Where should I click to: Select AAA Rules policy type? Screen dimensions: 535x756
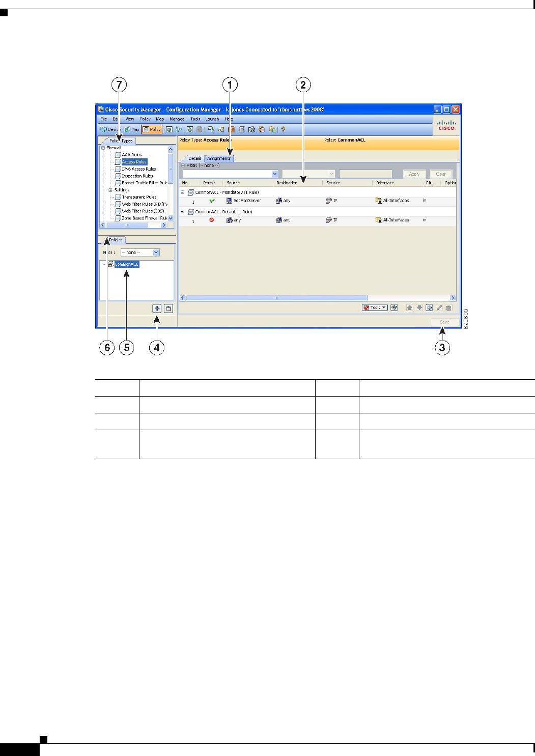point(131,155)
